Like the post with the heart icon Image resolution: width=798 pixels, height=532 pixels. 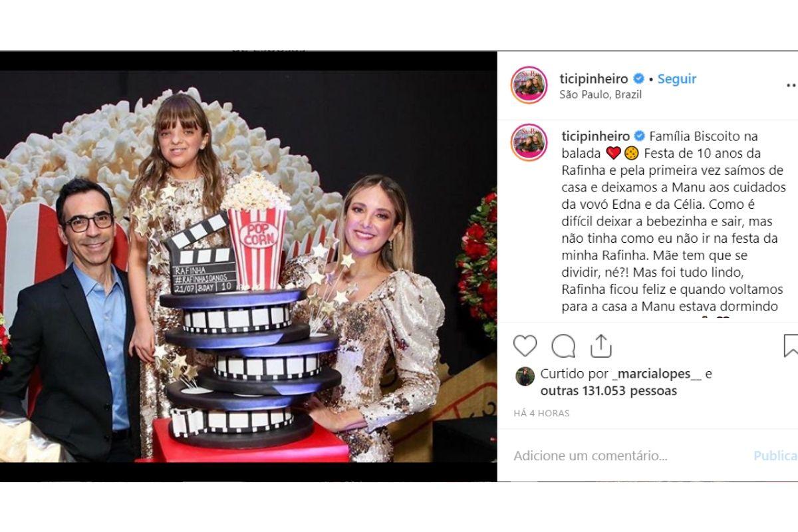pos(525,346)
